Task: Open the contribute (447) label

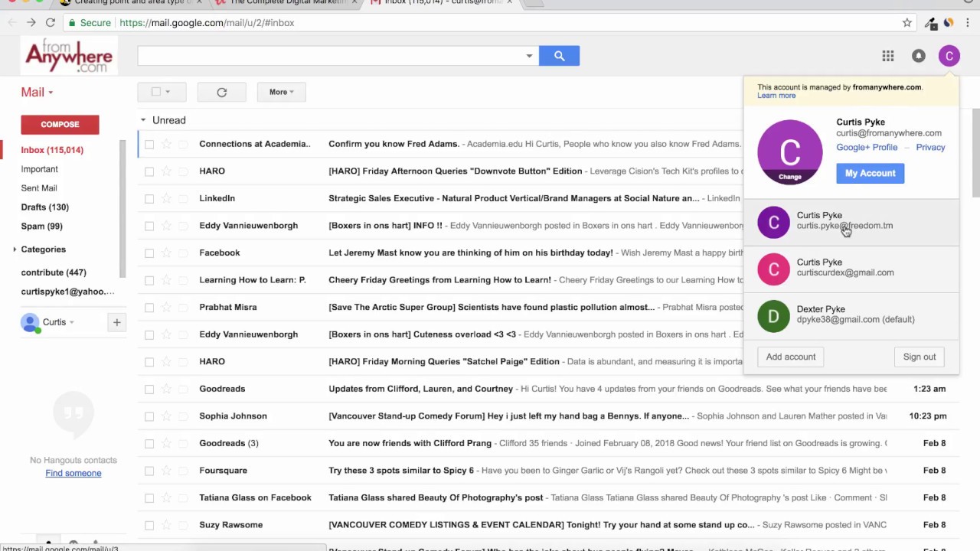Action: [54, 272]
